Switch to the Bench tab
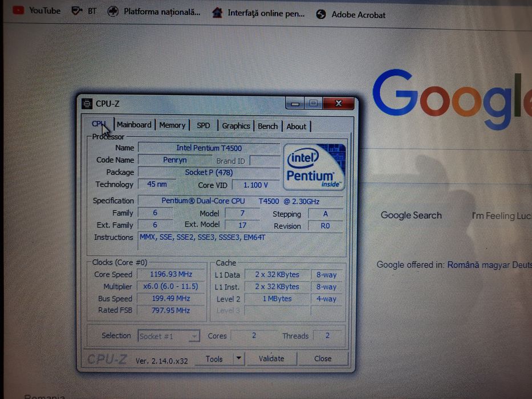This screenshot has height=399, width=532. click(267, 126)
